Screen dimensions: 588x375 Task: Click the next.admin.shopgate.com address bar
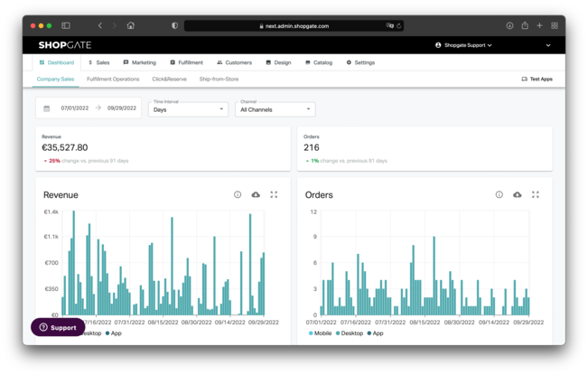click(294, 26)
